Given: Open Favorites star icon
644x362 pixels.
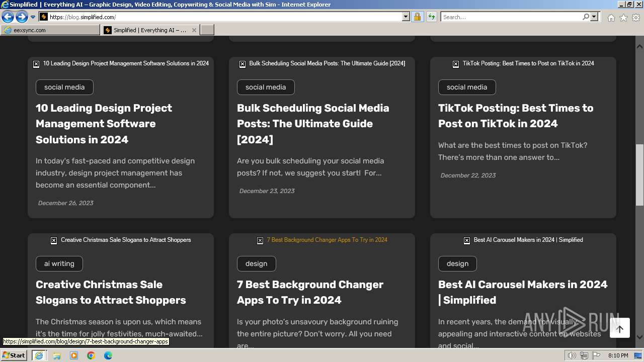Looking at the screenshot, I should pyautogui.click(x=623, y=18).
